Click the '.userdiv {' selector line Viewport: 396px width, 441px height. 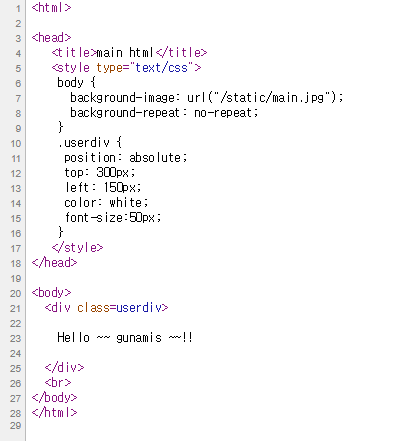90,142
